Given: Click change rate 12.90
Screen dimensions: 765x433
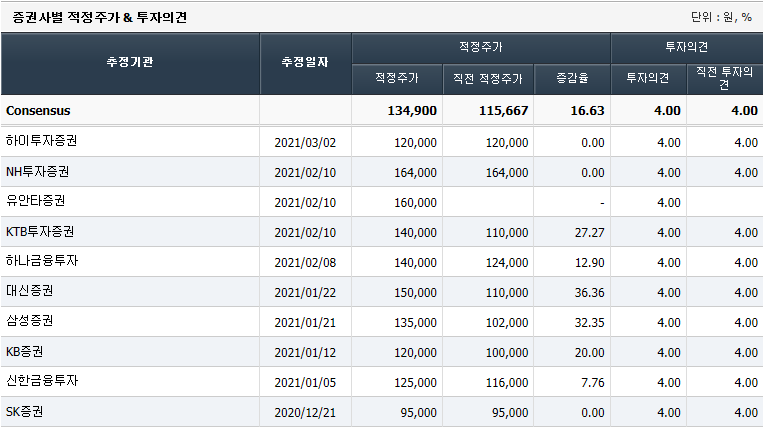Looking at the screenshot, I should 589,263.
